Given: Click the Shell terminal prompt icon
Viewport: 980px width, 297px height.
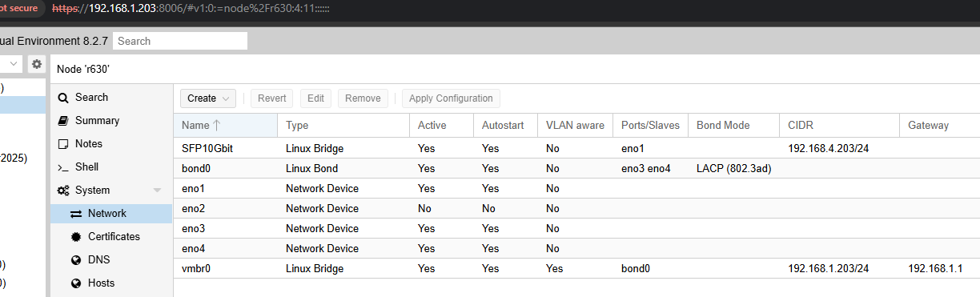Looking at the screenshot, I should point(63,167).
